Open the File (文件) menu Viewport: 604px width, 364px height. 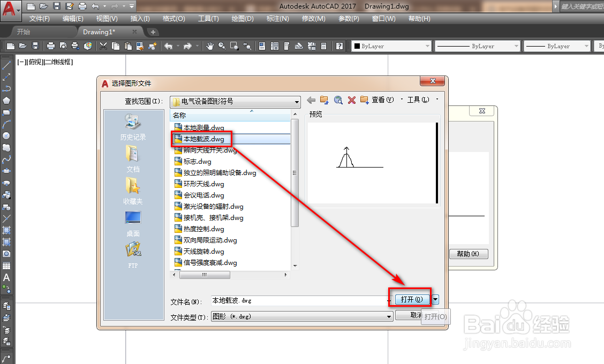pos(39,19)
